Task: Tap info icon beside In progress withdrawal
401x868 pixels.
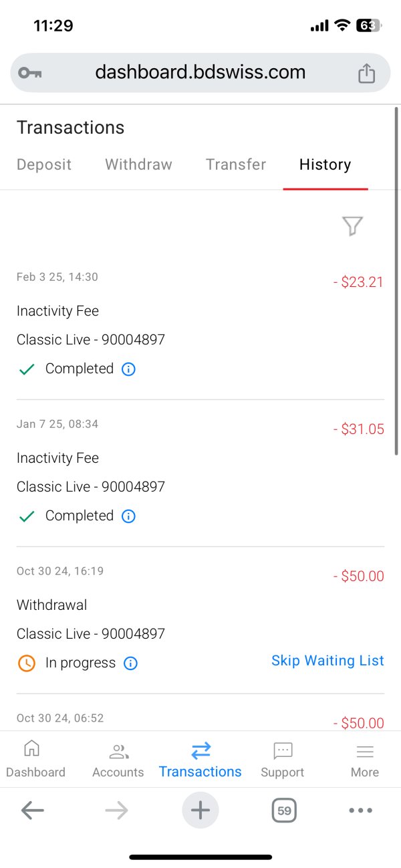Action: (131, 663)
